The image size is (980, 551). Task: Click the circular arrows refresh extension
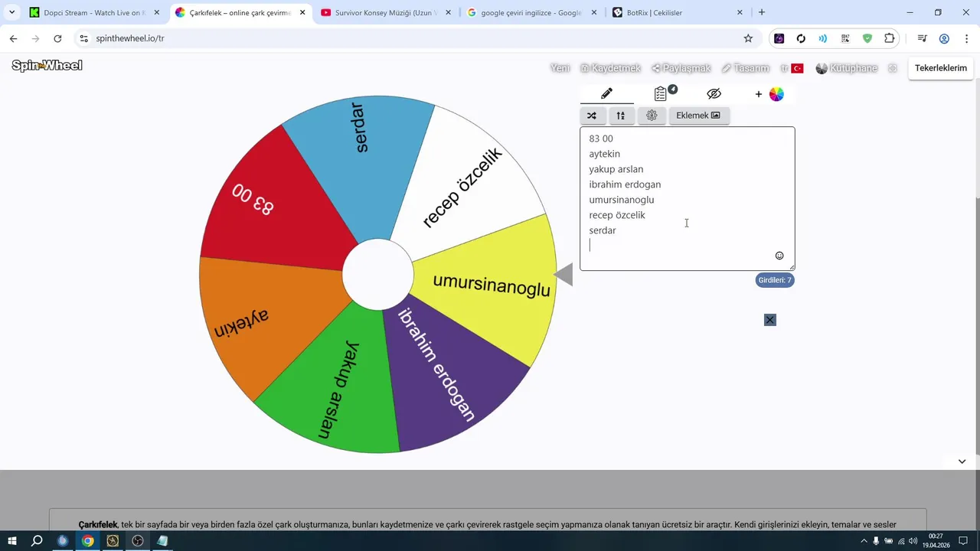(x=801, y=38)
